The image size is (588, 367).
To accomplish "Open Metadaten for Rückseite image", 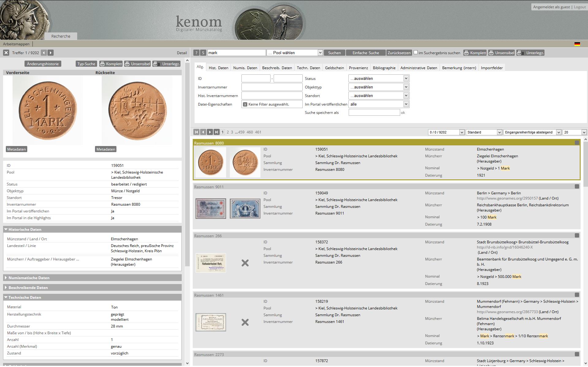I will (106, 149).
